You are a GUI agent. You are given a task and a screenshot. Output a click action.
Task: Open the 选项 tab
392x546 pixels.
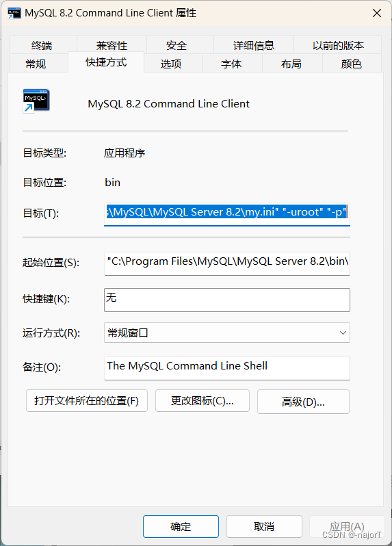[x=172, y=64]
